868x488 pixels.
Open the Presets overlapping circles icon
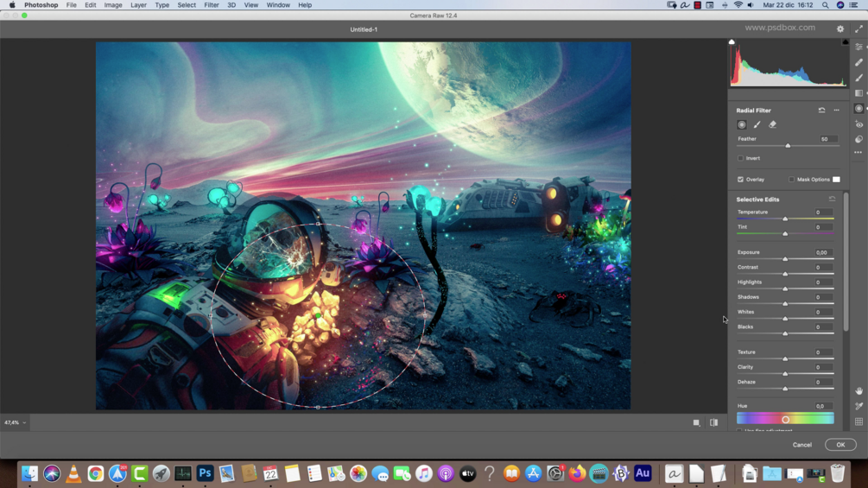point(858,139)
